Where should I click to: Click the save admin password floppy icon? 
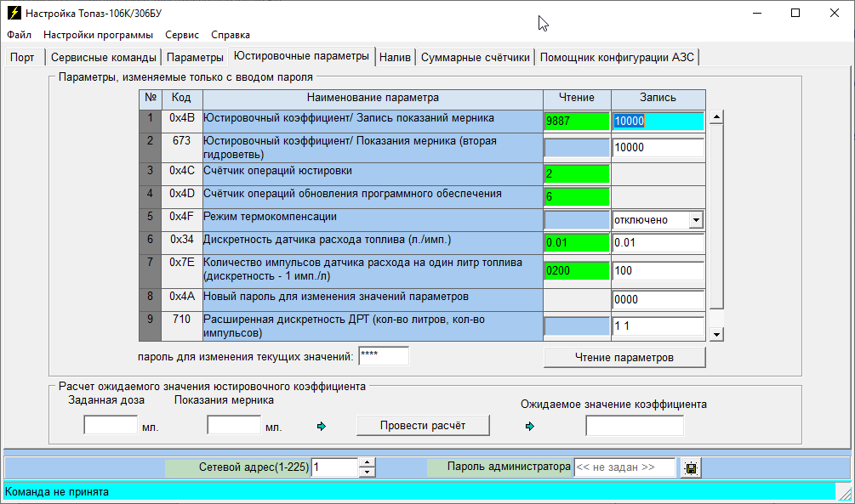[691, 467]
